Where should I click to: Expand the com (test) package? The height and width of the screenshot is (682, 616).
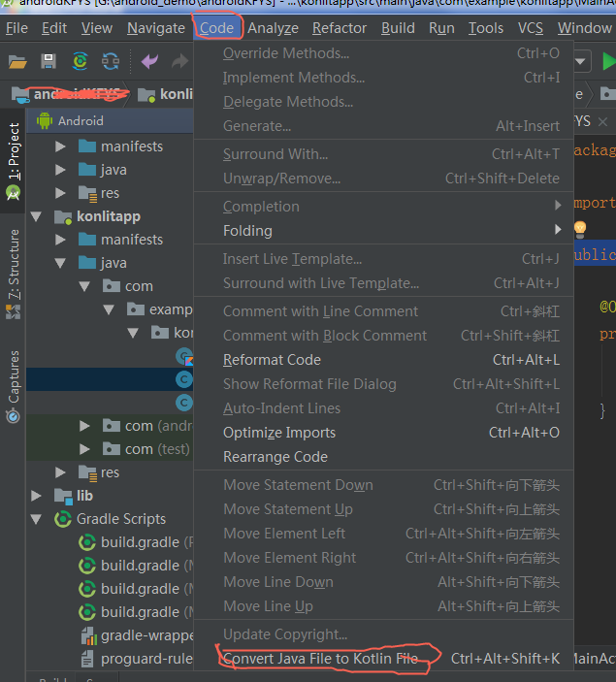[84, 449]
